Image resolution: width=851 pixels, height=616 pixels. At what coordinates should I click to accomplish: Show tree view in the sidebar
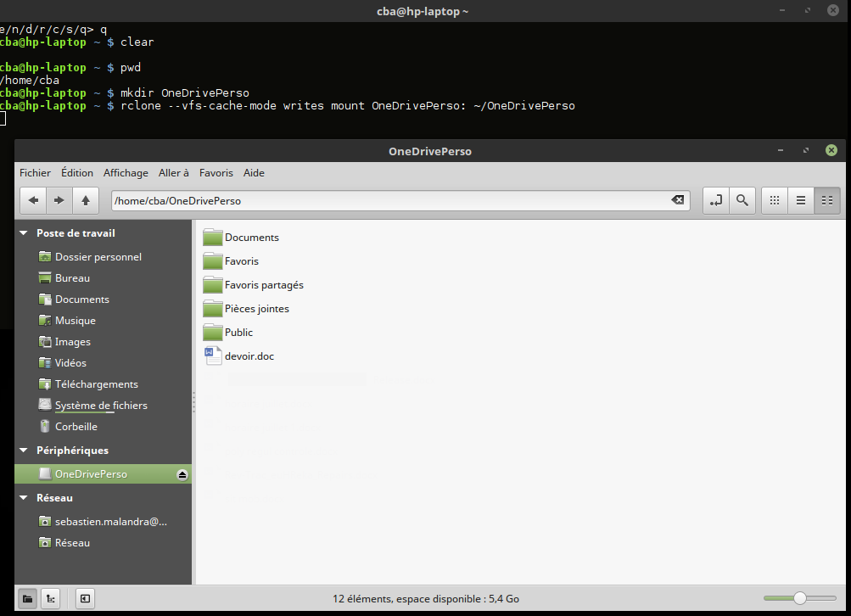[x=52, y=598]
